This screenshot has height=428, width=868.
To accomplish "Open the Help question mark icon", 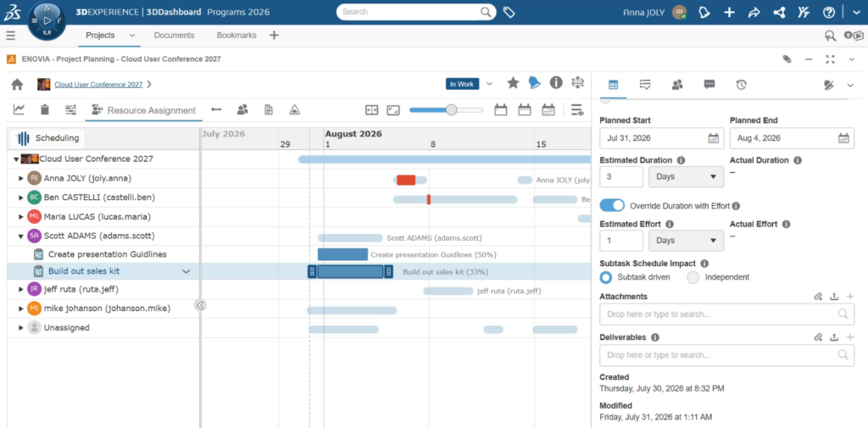I will pos(829,12).
